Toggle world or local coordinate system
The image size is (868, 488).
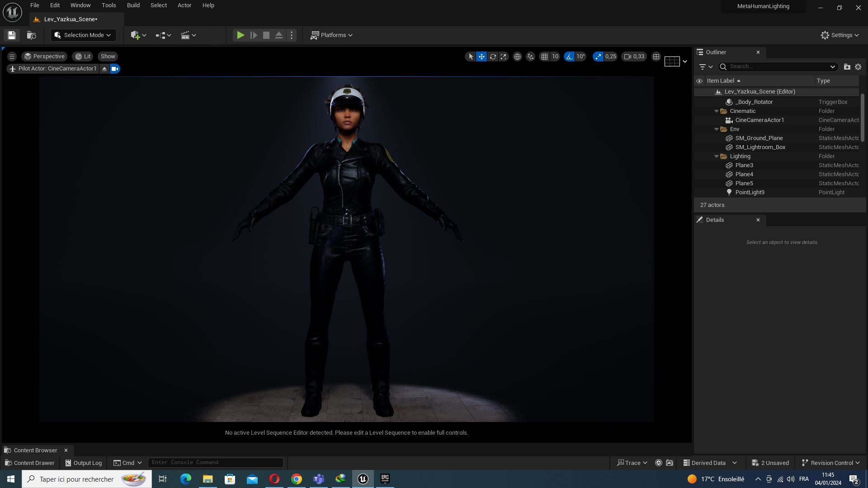(x=517, y=56)
